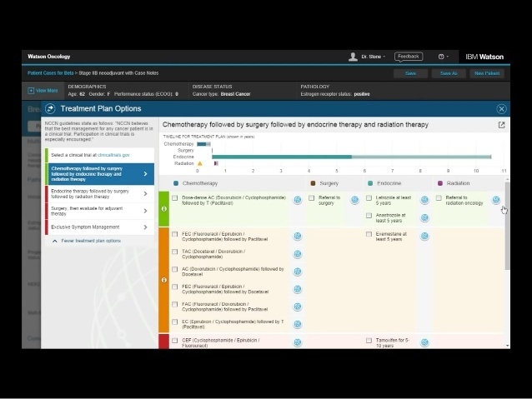Check CEF (Cyclophosphamide / Epirubicin / Fluorouracil)
The width and height of the screenshot is (532, 399).
[175, 341]
